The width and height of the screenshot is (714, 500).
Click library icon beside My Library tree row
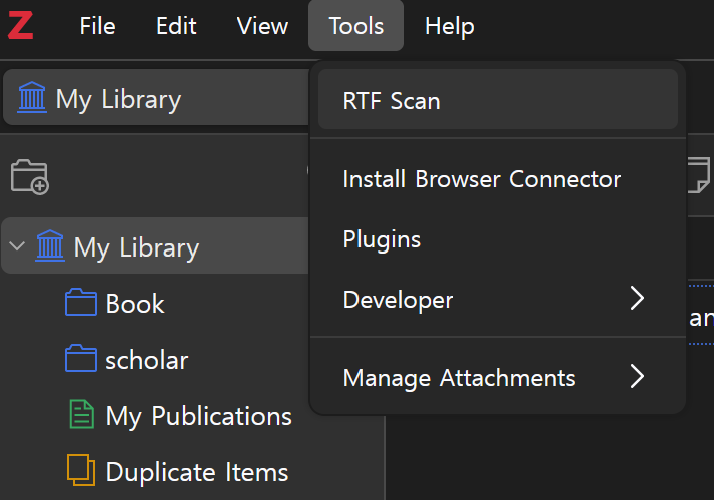tap(50, 246)
